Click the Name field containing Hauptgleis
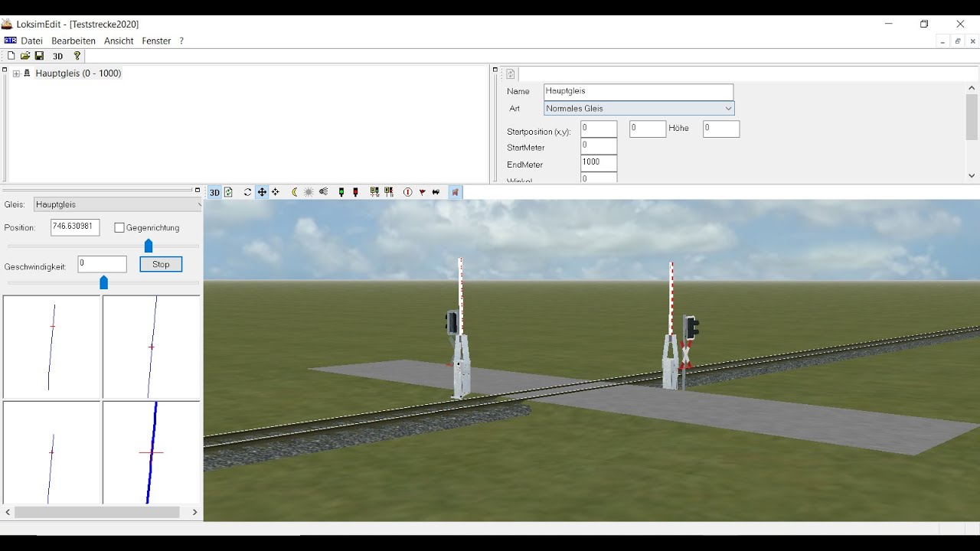Image resolution: width=980 pixels, height=551 pixels. (x=639, y=92)
